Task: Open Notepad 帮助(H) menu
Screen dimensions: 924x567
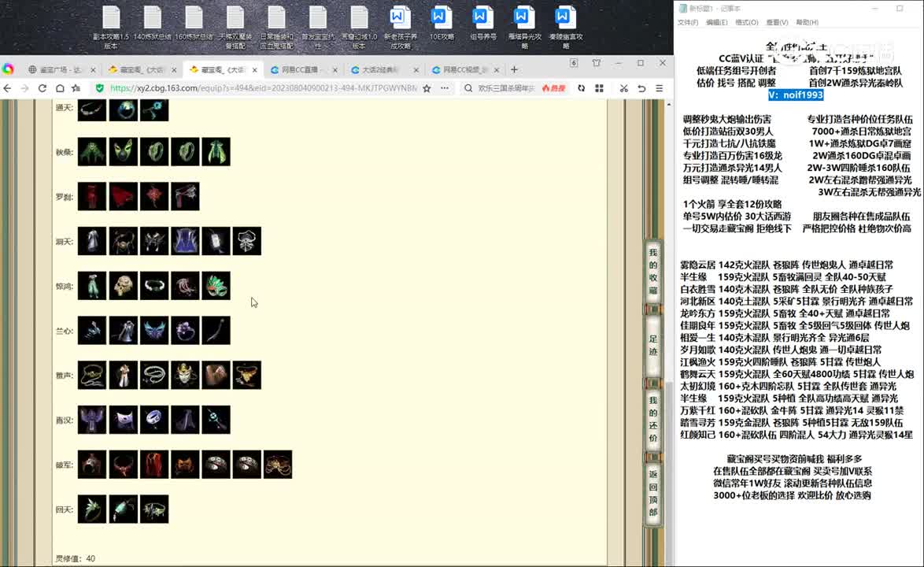Action: coord(807,22)
